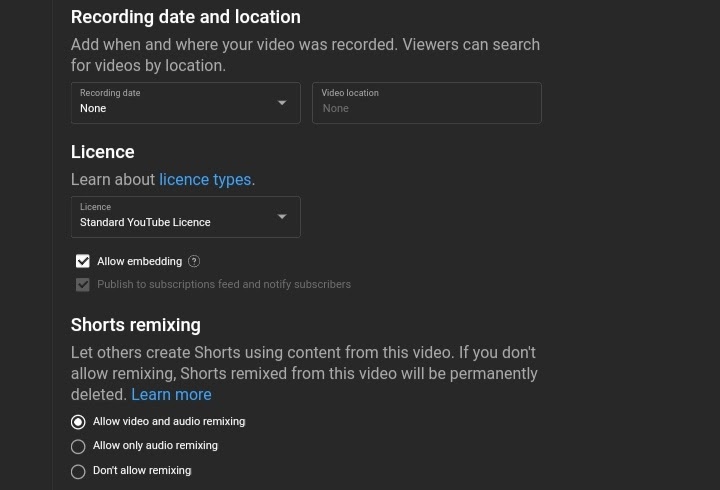Screen dimensions: 720x490
Task: Click the Don't allow remixing label
Action: click(142, 470)
